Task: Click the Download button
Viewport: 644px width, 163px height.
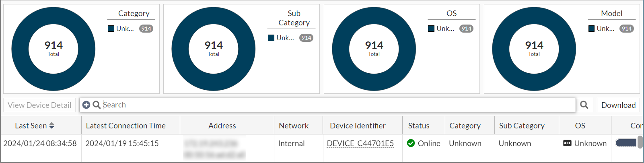Action: click(618, 105)
